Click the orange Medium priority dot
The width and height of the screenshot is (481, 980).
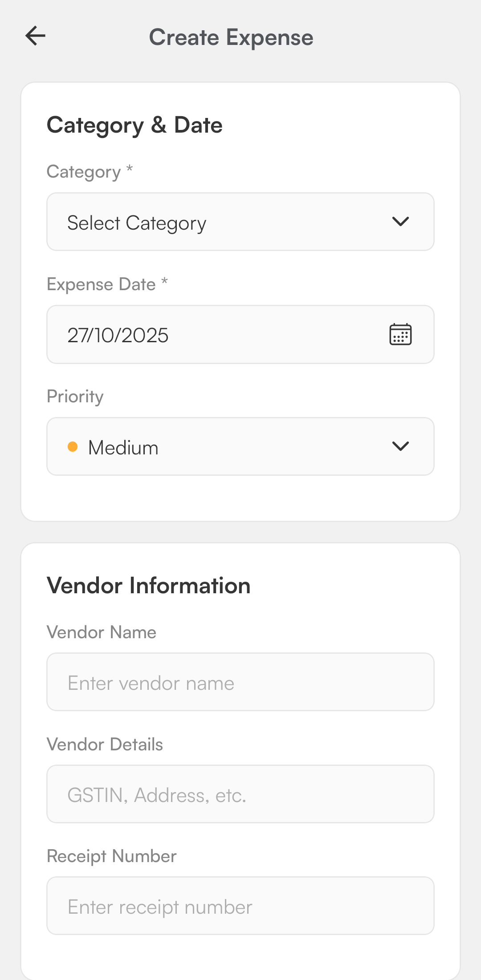[x=73, y=447]
